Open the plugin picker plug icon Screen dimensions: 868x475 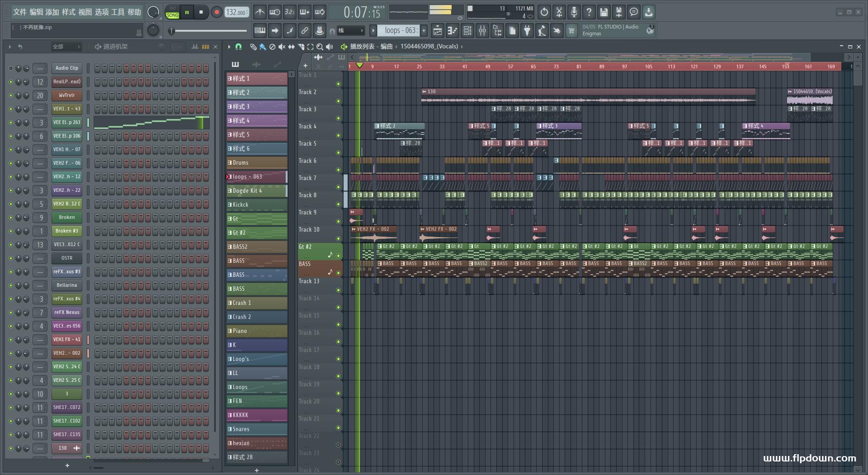point(527,31)
